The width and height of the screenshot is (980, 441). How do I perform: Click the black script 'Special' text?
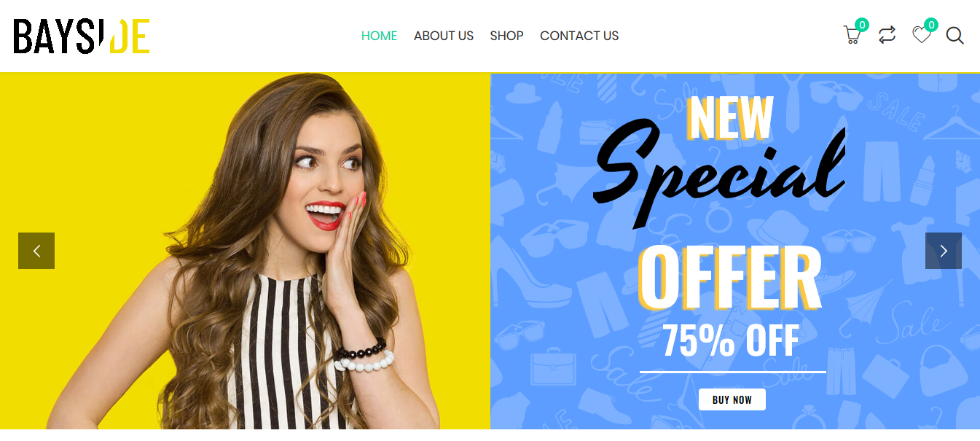718,171
